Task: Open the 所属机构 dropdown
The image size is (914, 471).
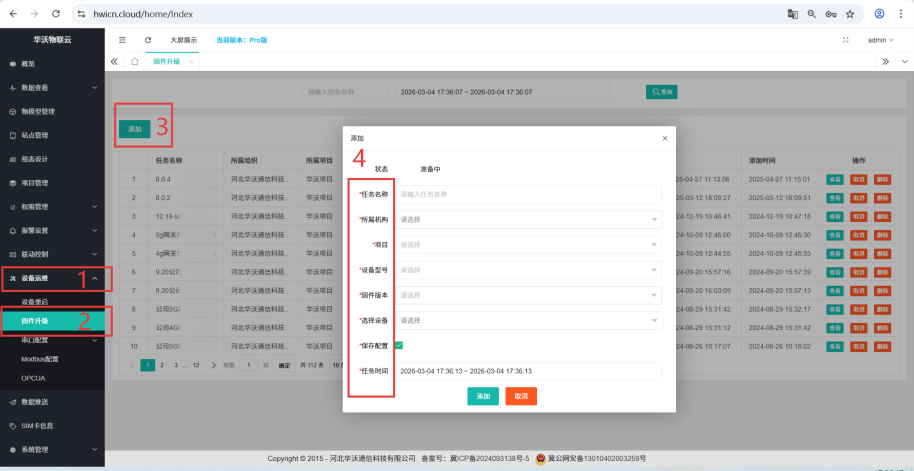Action: pos(529,219)
